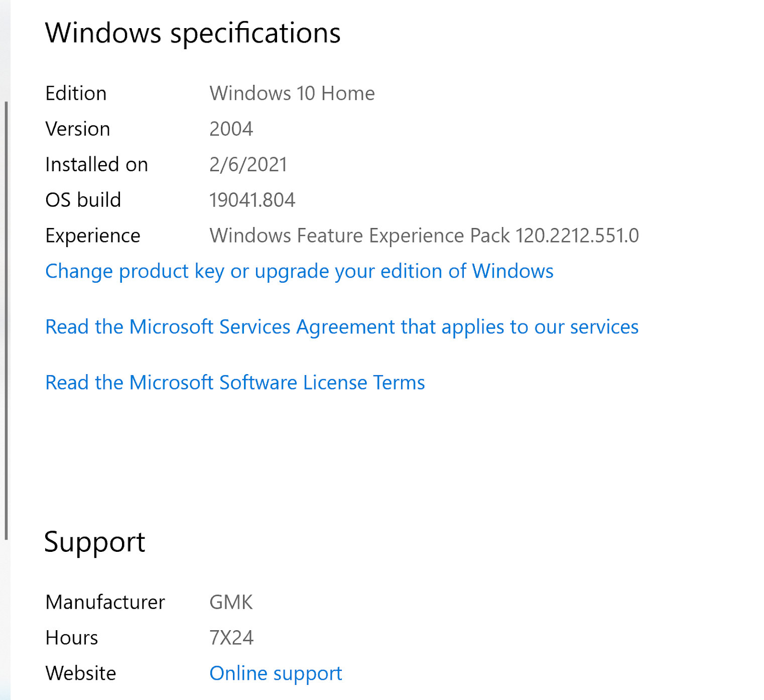The height and width of the screenshot is (700, 764).
Task: Click the Experience label
Action: click(93, 236)
